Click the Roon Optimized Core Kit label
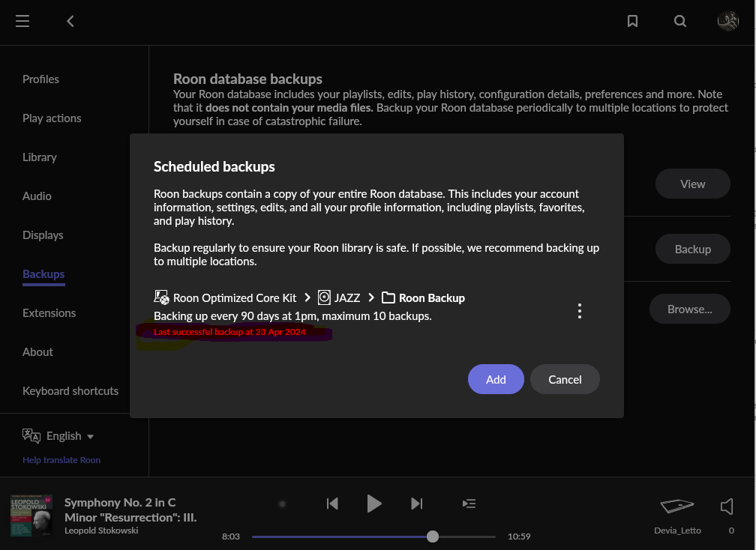The width and height of the screenshot is (756, 550). 235,297
